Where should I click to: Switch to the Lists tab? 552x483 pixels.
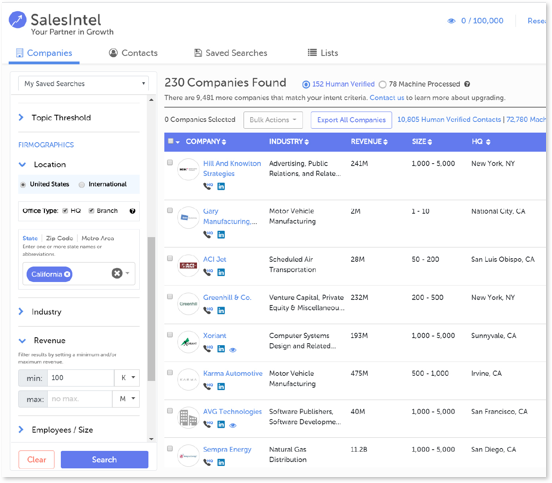coord(323,53)
